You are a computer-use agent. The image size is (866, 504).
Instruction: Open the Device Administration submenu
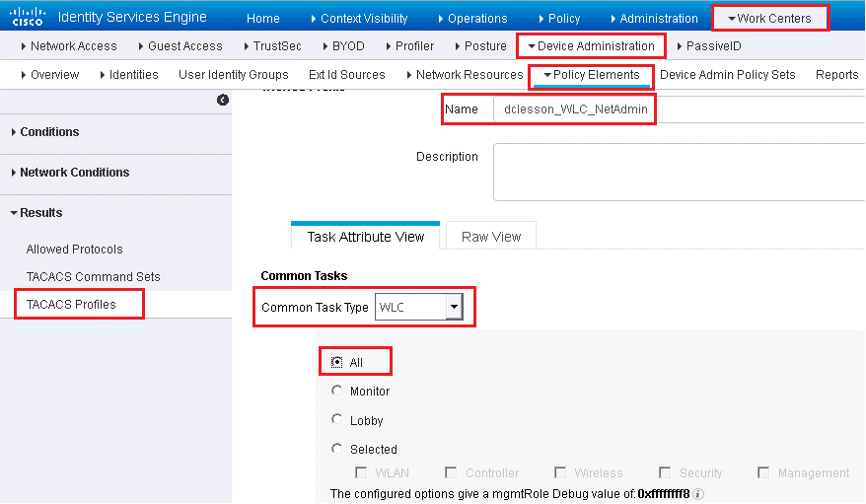(x=591, y=45)
